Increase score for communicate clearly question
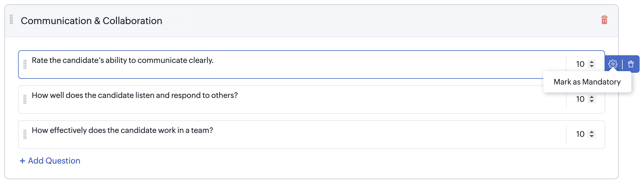The height and width of the screenshot is (183, 644). (x=592, y=62)
